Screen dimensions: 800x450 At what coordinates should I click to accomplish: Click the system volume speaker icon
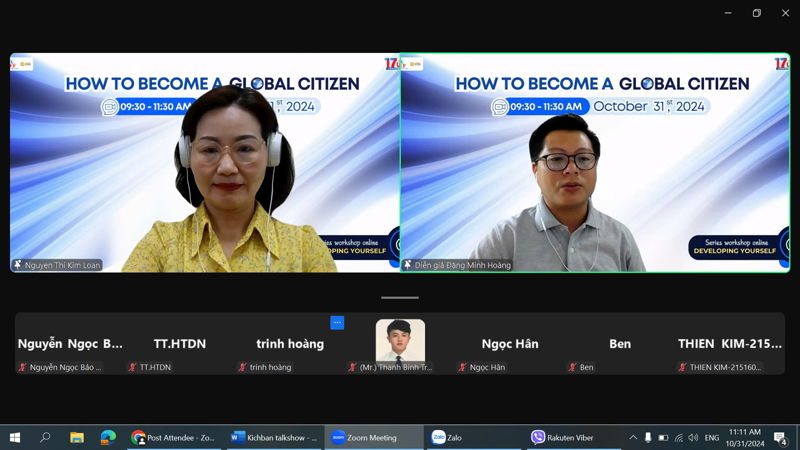693,437
